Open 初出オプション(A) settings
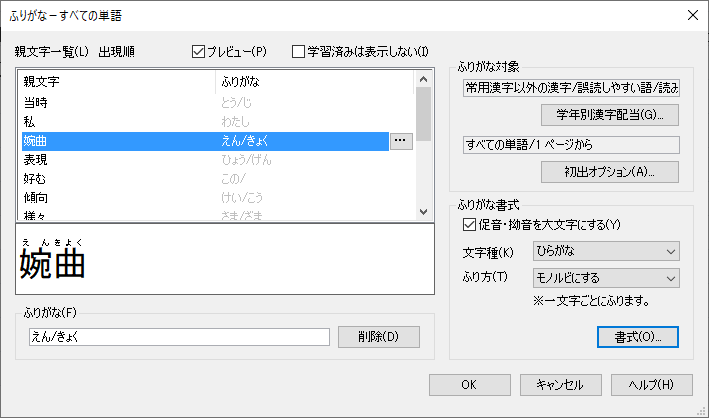 [x=609, y=170]
